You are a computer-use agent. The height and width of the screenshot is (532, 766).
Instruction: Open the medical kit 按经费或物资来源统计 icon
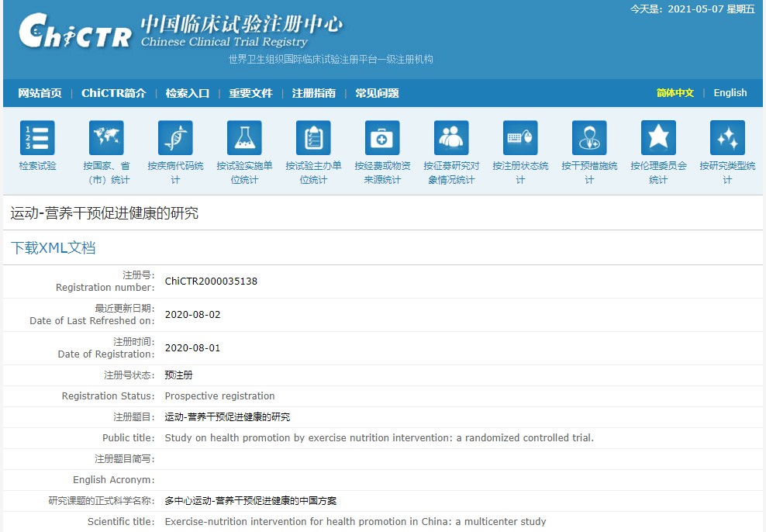pyautogui.click(x=382, y=137)
